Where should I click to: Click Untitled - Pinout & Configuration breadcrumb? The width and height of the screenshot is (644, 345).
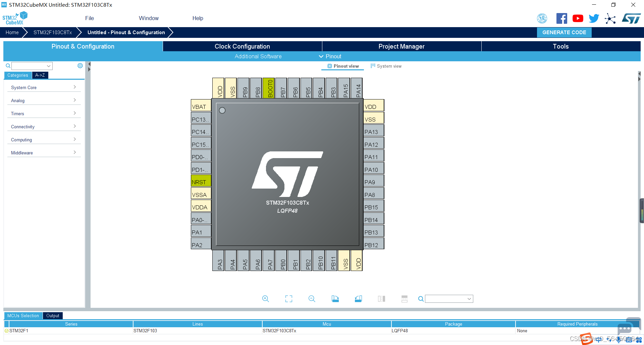[126, 32]
